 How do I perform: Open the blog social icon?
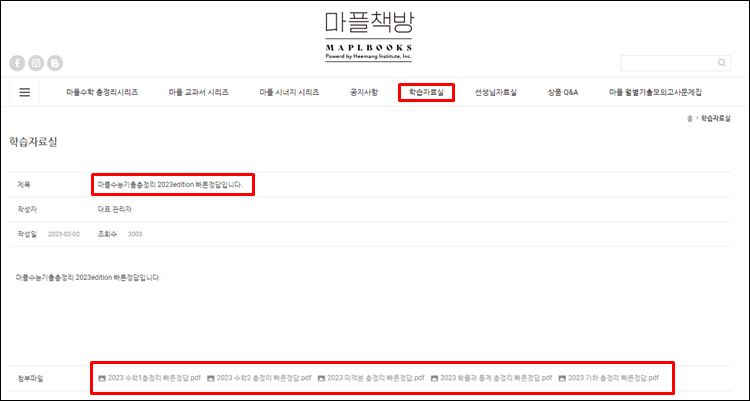coord(55,63)
